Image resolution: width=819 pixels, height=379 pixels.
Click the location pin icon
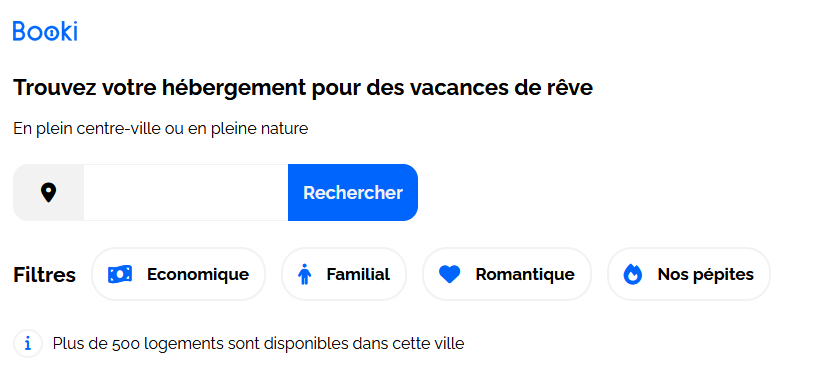49,193
